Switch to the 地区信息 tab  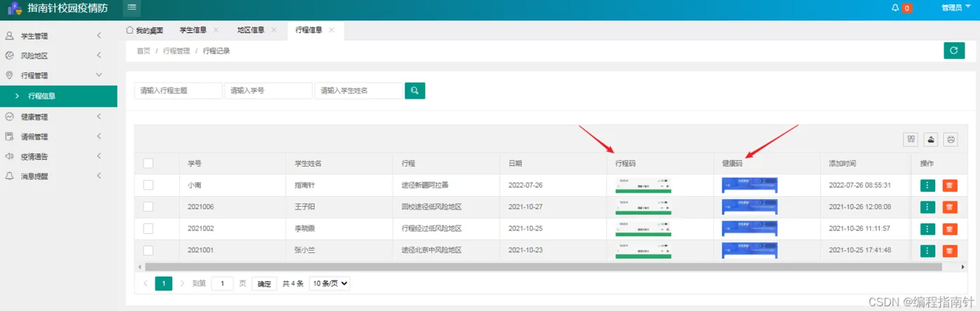click(250, 30)
